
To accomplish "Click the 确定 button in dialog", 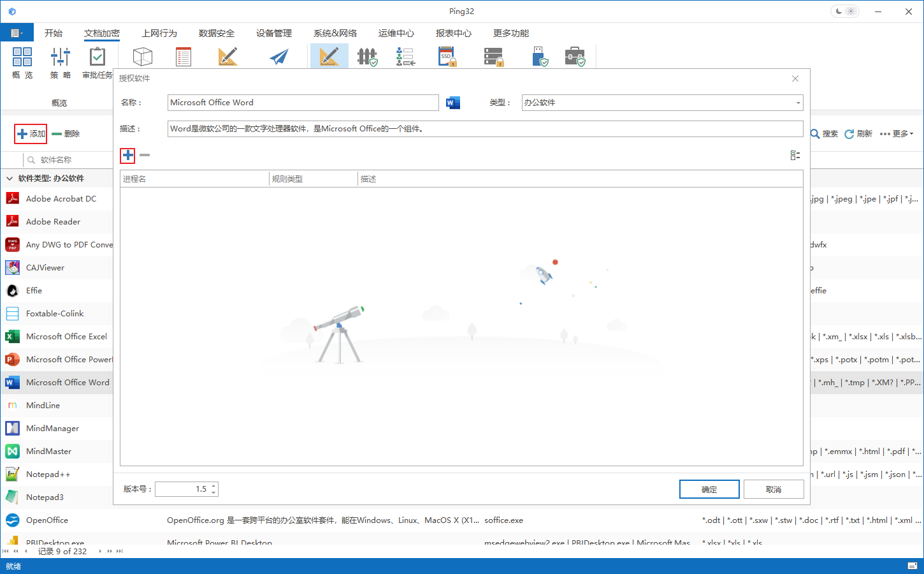I will pos(709,489).
